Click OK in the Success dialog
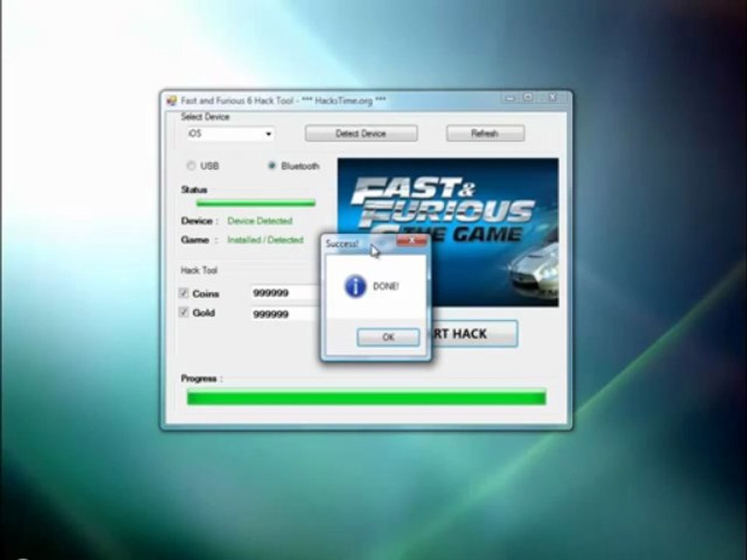The width and height of the screenshot is (747, 560). [x=388, y=337]
